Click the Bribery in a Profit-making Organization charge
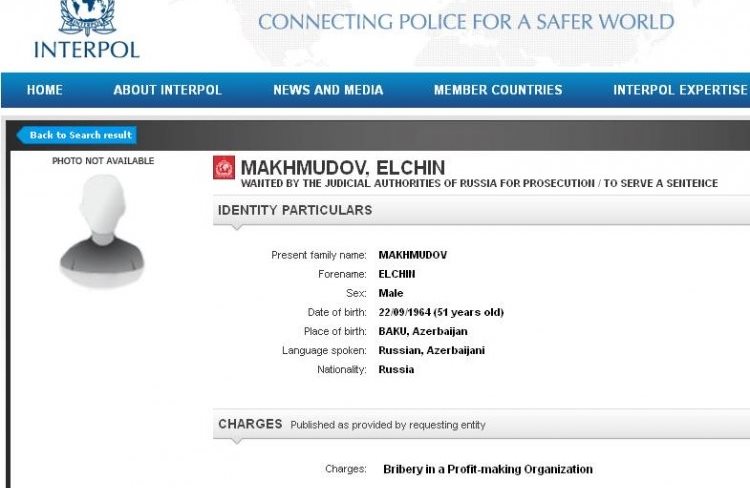 (x=487, y=469)
